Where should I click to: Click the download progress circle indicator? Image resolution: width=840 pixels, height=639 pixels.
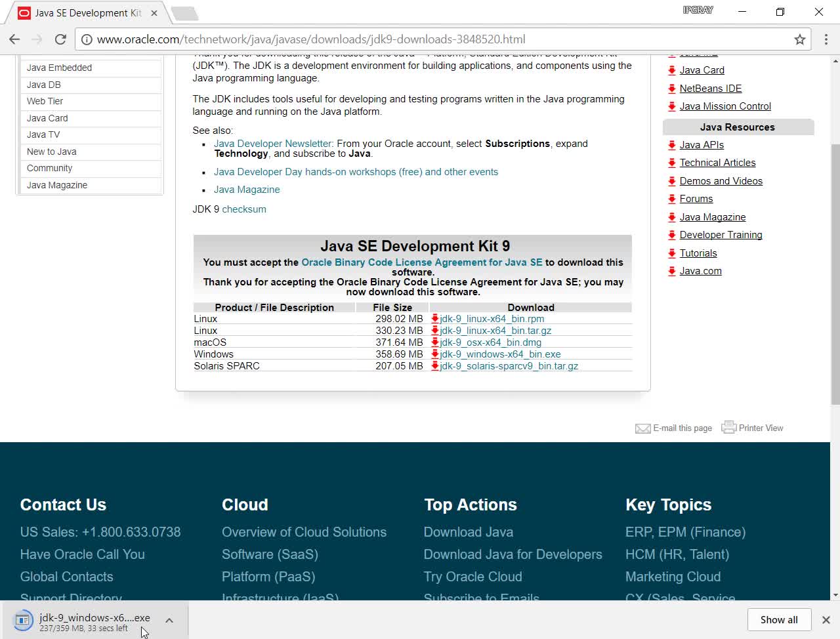23,619
